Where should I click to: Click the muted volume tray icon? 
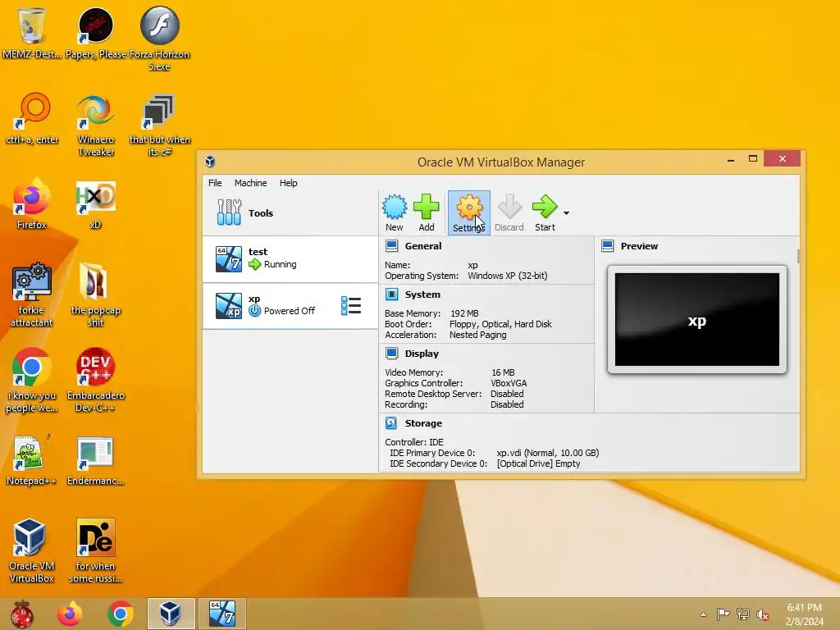pos(762,614)
